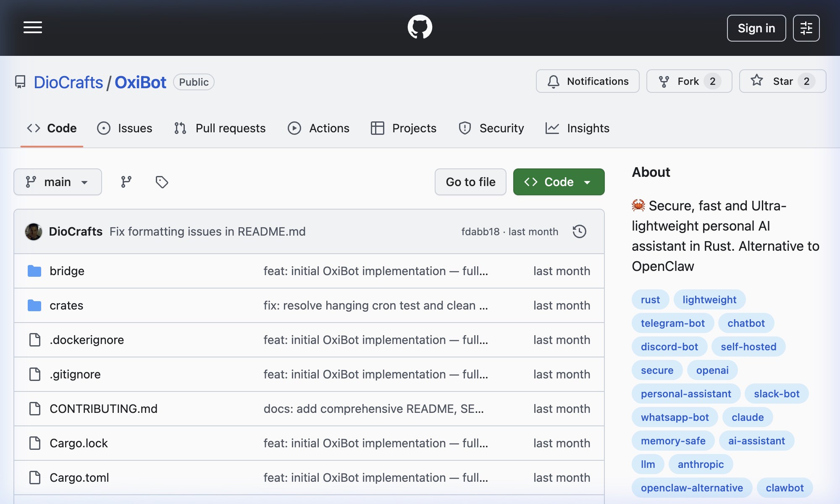Open the hamburger navigation menu

(x=33, y=28)
